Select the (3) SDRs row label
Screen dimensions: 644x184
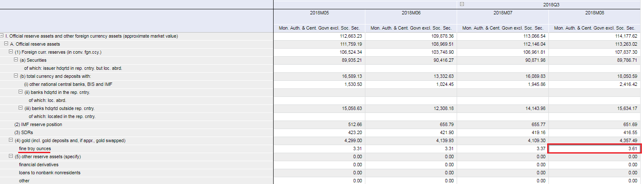click(23, 132)
